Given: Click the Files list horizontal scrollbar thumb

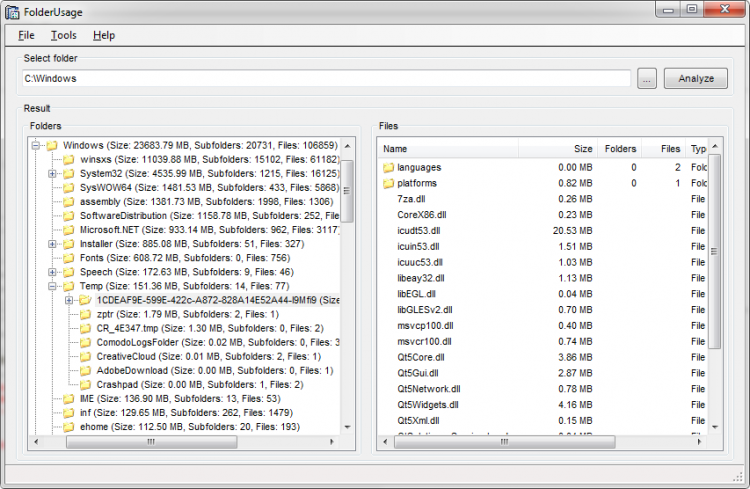Looking at the screenshot, I should pyautogui.click(x=505, y=442).
